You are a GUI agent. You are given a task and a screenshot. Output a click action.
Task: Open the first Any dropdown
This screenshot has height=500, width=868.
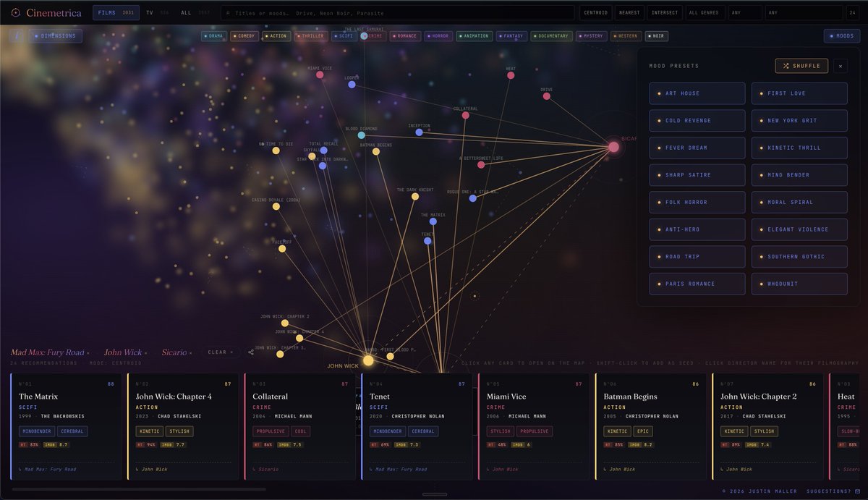[x=745, y=12]
